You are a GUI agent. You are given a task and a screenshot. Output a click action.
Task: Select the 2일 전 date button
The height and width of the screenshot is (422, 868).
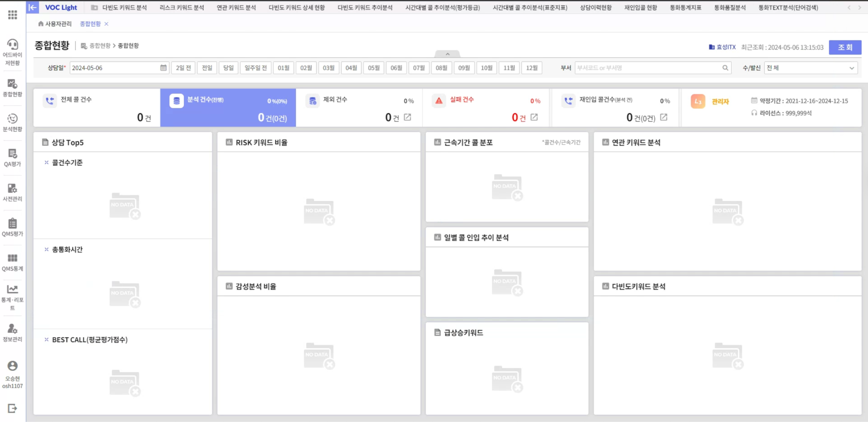click(183, 68)
